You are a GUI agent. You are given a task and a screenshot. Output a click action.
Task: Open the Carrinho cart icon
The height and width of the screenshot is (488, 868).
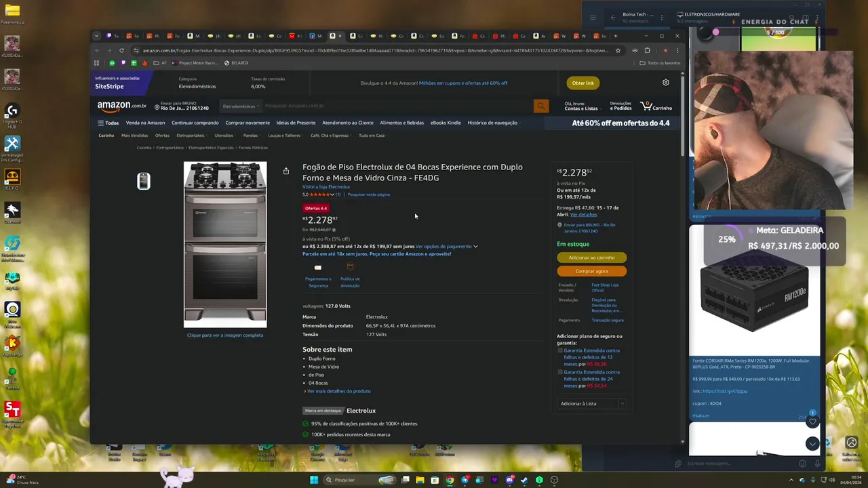pos(656,106)
